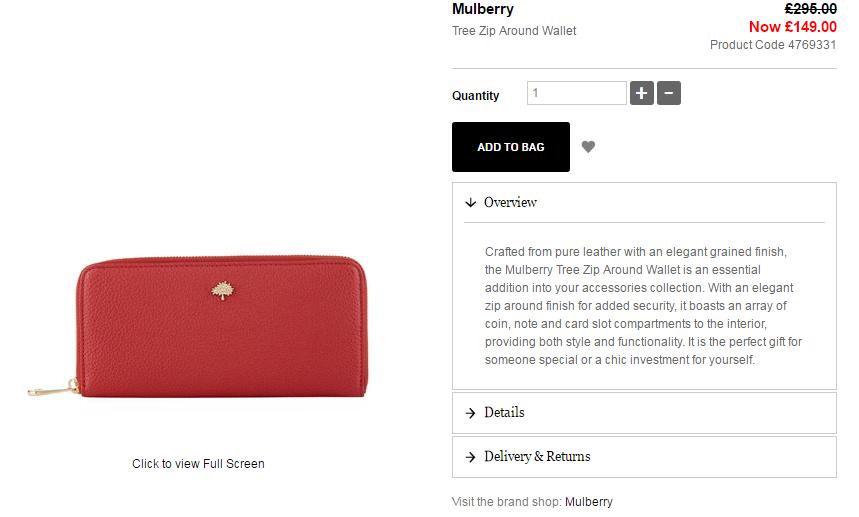Expand the Details section
Screen dimensions: 859x517
coord(504,413)
